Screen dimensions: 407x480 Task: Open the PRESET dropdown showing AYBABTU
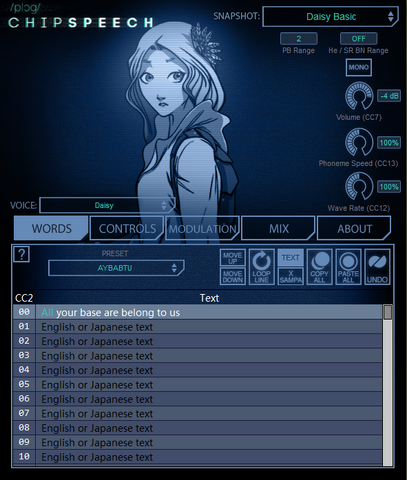pyautogui.click(x=116, y=268)
